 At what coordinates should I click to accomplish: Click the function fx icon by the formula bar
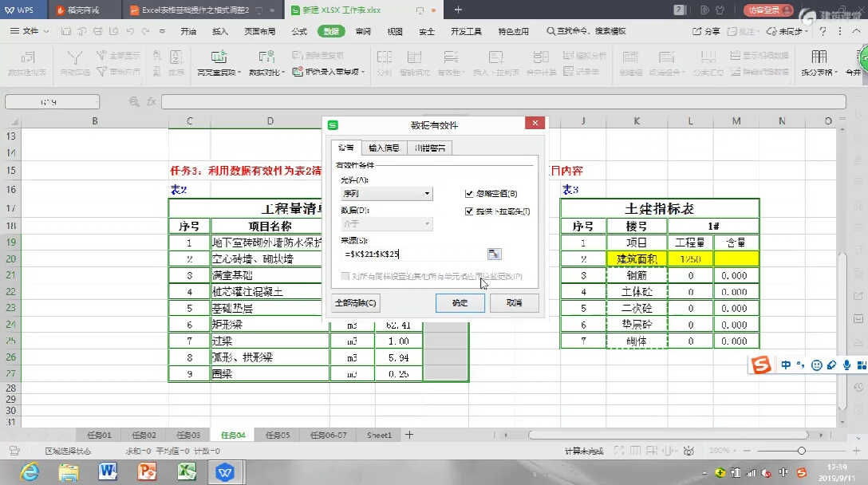click(x=151, y=102)
